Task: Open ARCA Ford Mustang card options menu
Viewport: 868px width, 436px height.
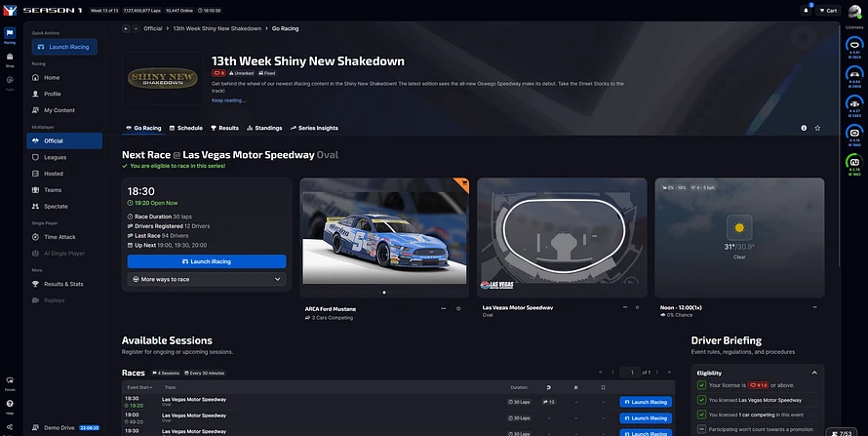Action: pos(444,308)
